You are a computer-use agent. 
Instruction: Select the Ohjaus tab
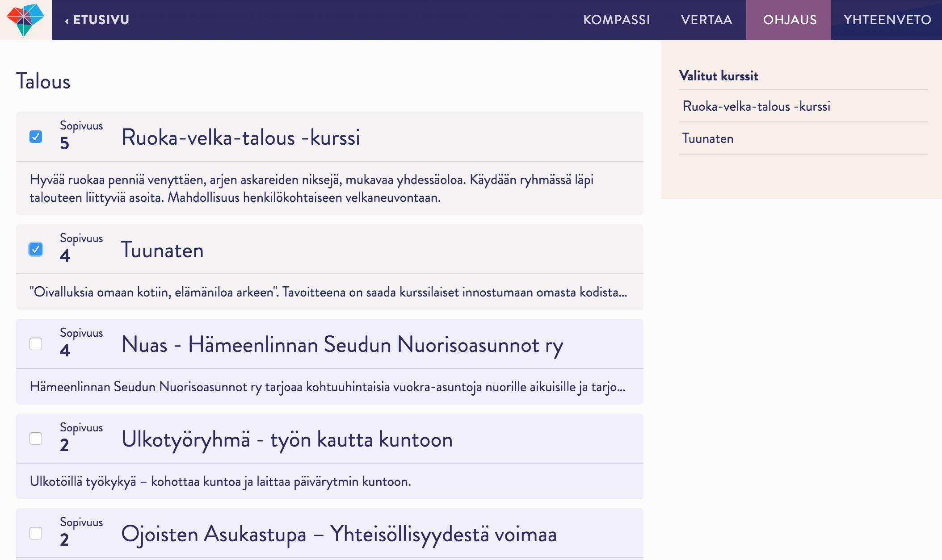pyautogui.click(x=790, y=20)
